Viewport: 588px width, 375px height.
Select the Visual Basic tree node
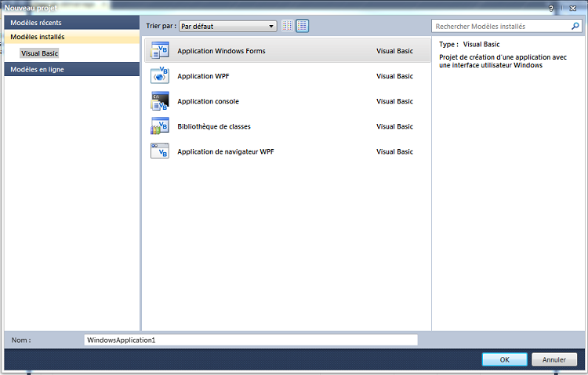pyautogui.click(x=40, y=53)
